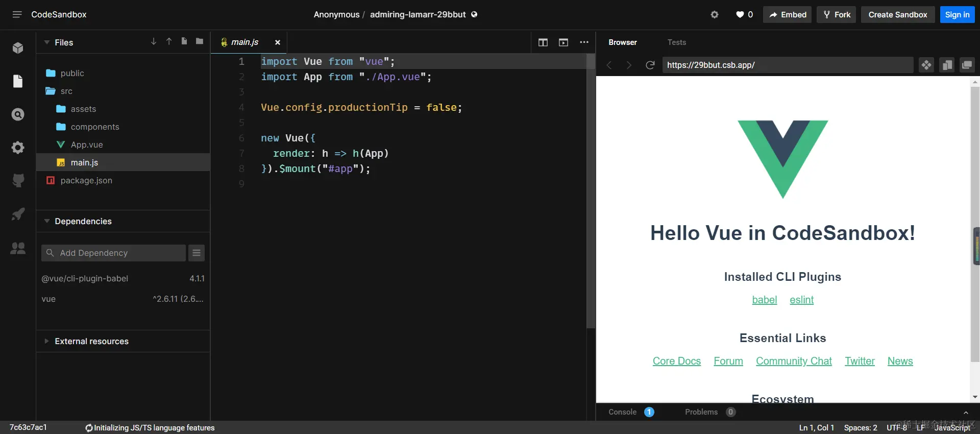Open the News link
Image resolution: width=980 pixels, height=434 pixels.
(900, 361)
